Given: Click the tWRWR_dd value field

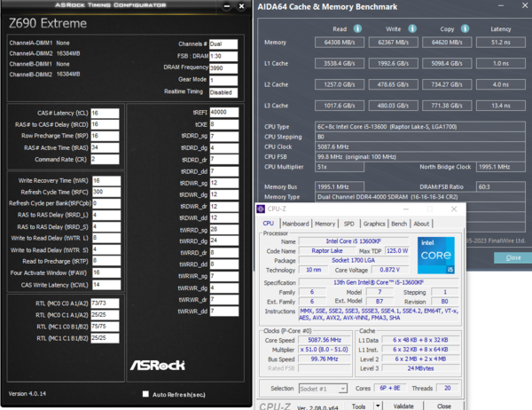Looking at the screenshot, I should [x=224, y=311].
